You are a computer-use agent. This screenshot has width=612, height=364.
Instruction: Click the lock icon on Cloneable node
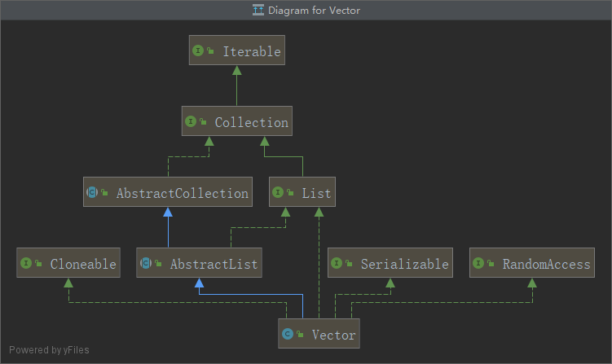pos(38,263)
